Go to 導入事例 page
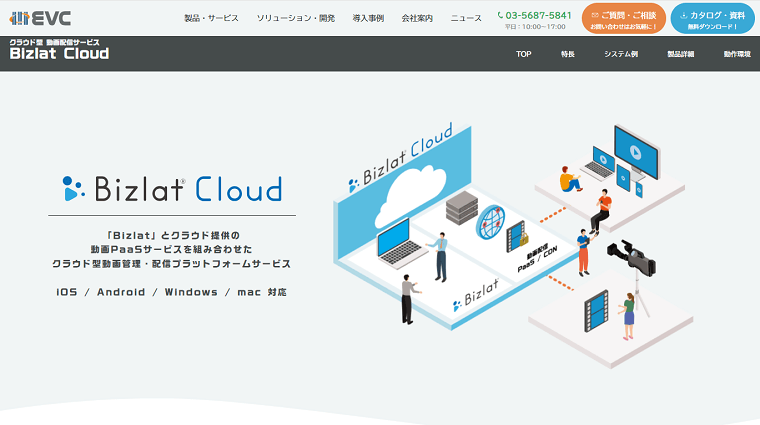760x425 pixels. point(368,18)
